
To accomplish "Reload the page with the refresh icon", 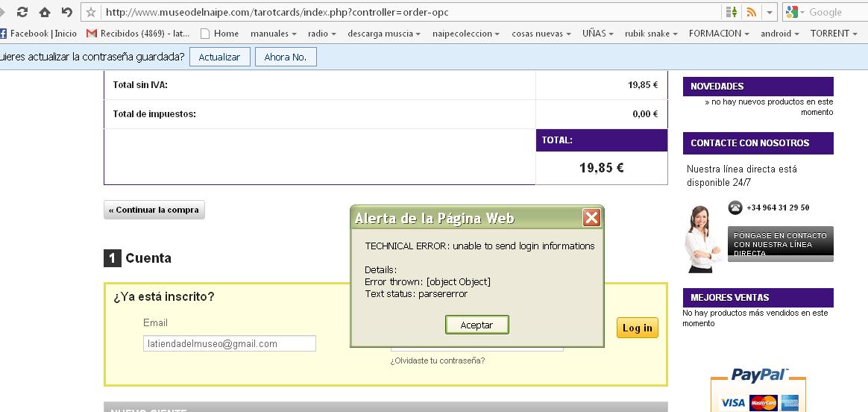I will (22, 12).
